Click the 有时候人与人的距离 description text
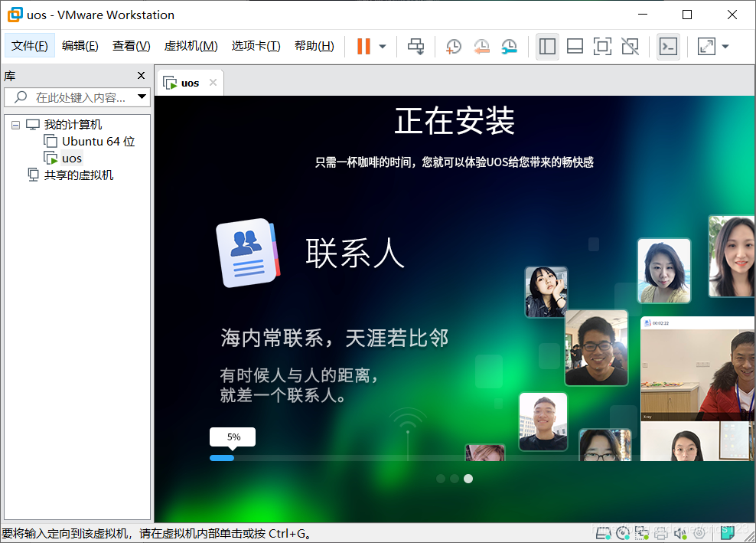 click(299, 385)
